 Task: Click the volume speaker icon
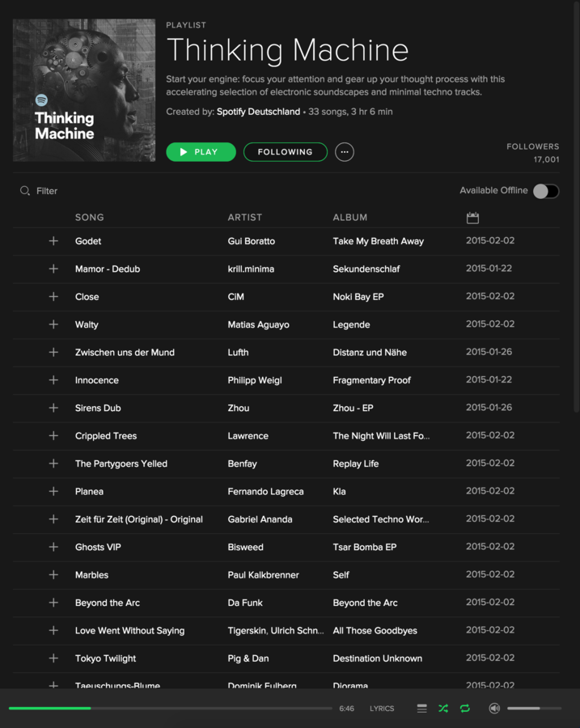pos(494,708)
